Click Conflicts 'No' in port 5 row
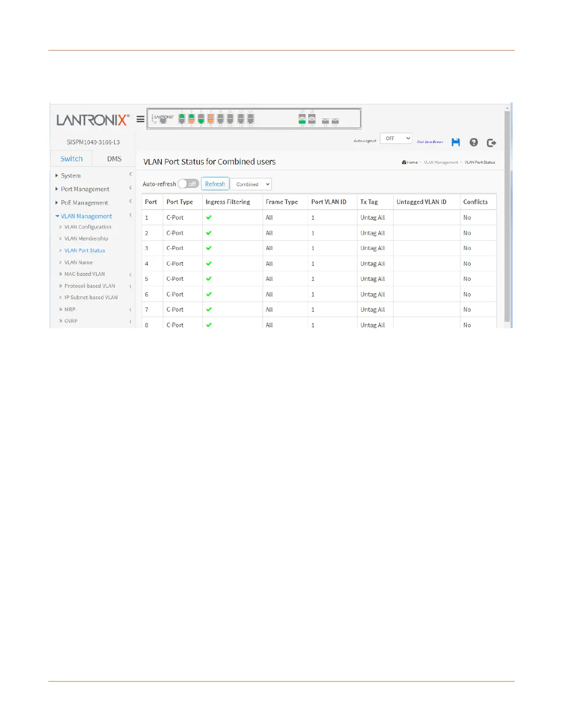Image resolution: width=563 pixels, height=728 pixels. point(467,279)
